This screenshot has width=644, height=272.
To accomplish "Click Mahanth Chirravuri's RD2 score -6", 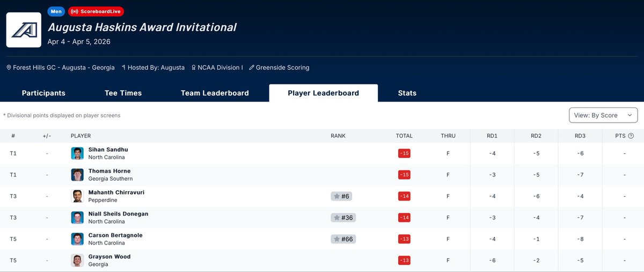I will pyautogui.click(x=536, y=196).
